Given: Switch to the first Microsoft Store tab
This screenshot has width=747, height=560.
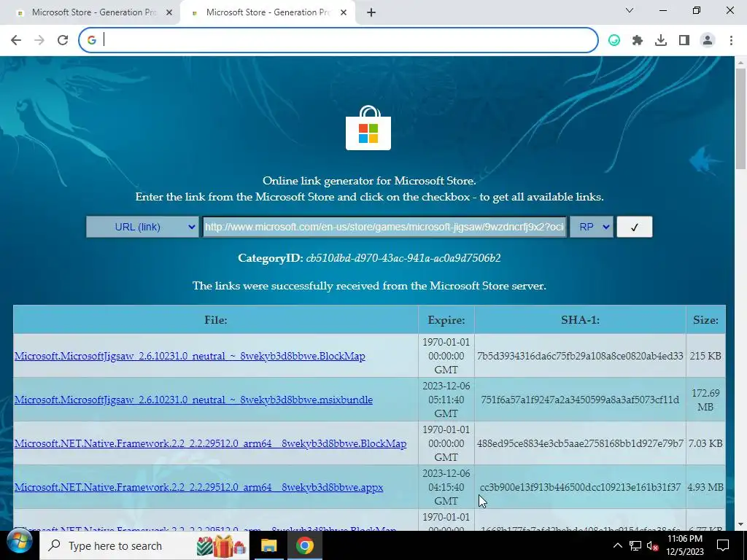Looking at the screenshot, I should (93, 13).
